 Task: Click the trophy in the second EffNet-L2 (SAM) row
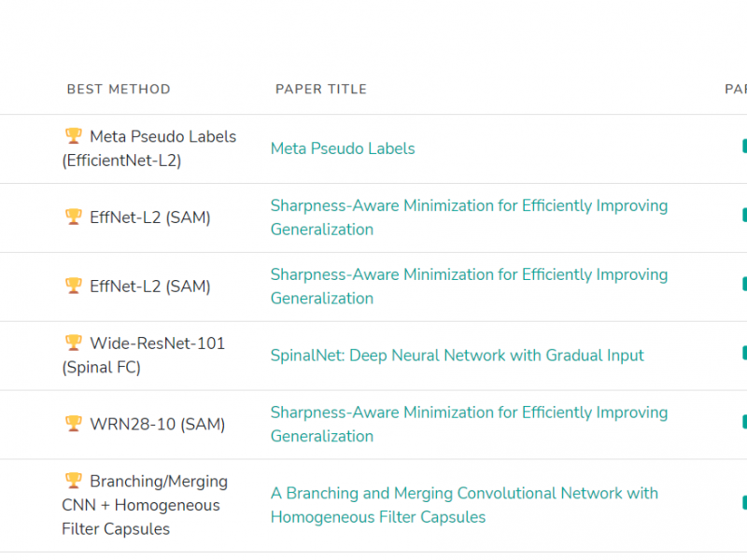pos(74,286)
